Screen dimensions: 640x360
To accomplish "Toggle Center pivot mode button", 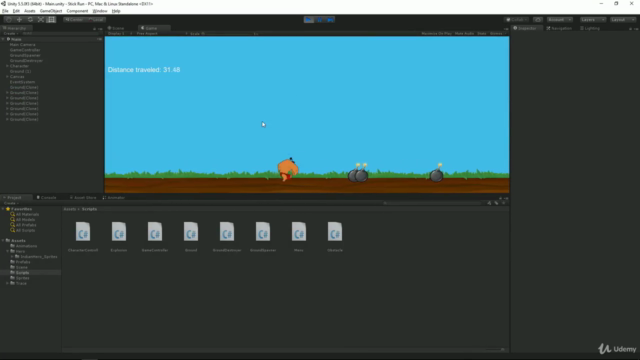I will tap(74, 20).
